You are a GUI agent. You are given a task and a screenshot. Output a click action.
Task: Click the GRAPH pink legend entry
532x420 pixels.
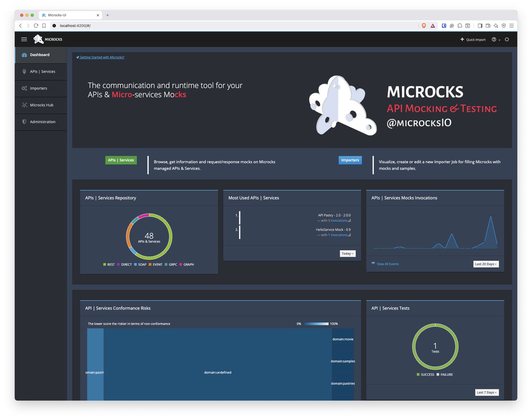187,265
